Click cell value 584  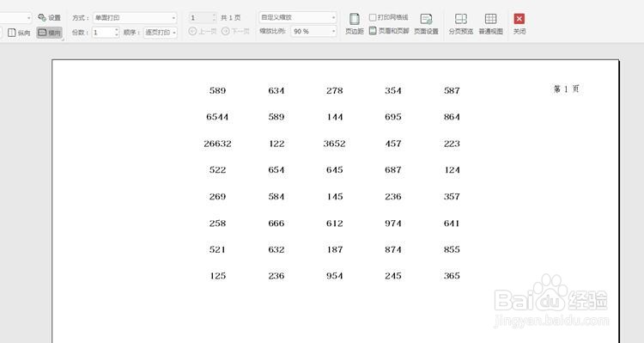click(x=276, y=197)
